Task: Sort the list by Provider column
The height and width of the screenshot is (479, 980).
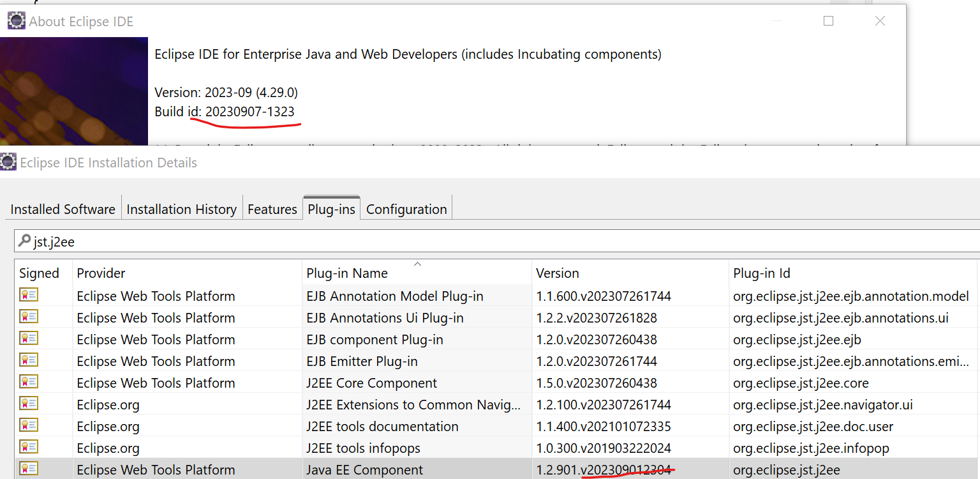Action: tap(100, 273)
